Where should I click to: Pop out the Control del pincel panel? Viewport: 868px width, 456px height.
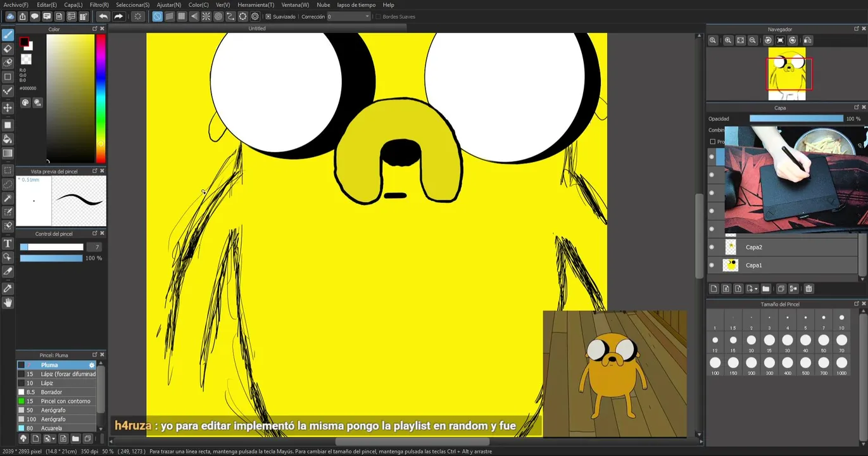point(95,233)
